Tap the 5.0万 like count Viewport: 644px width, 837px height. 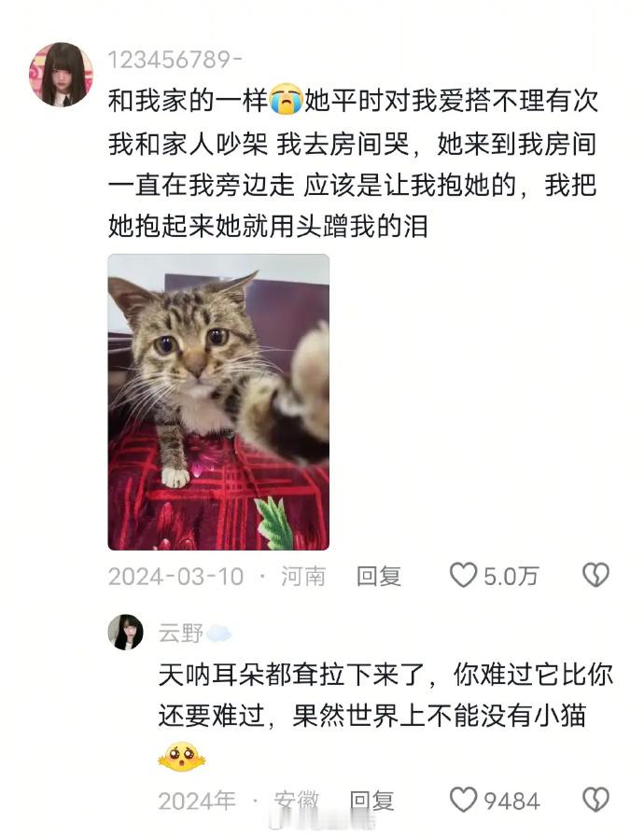(511, 577)
